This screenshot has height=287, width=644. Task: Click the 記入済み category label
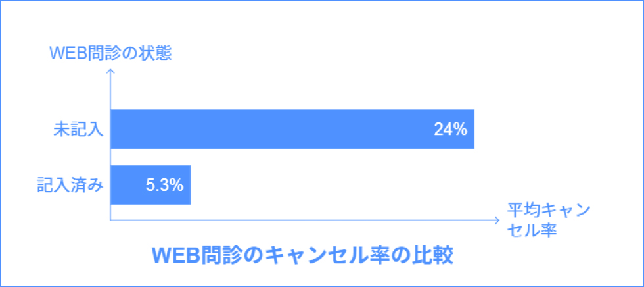[x=70, y=185]
